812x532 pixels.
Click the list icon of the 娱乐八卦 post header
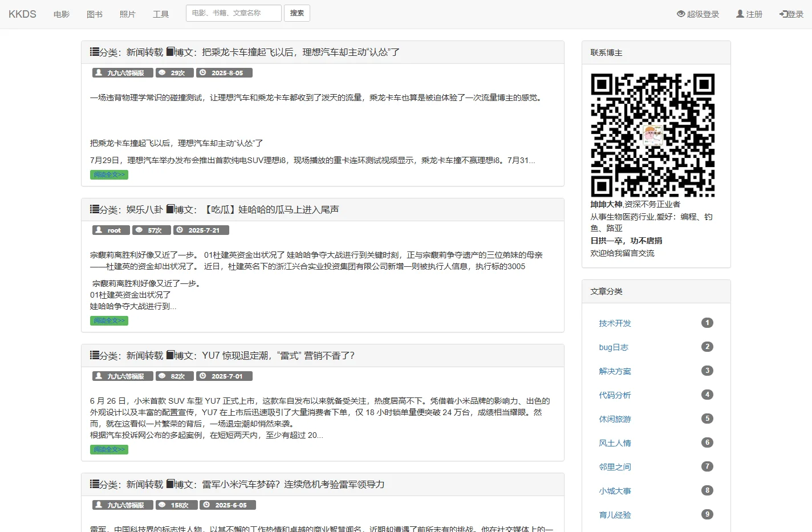coord(95,209)
